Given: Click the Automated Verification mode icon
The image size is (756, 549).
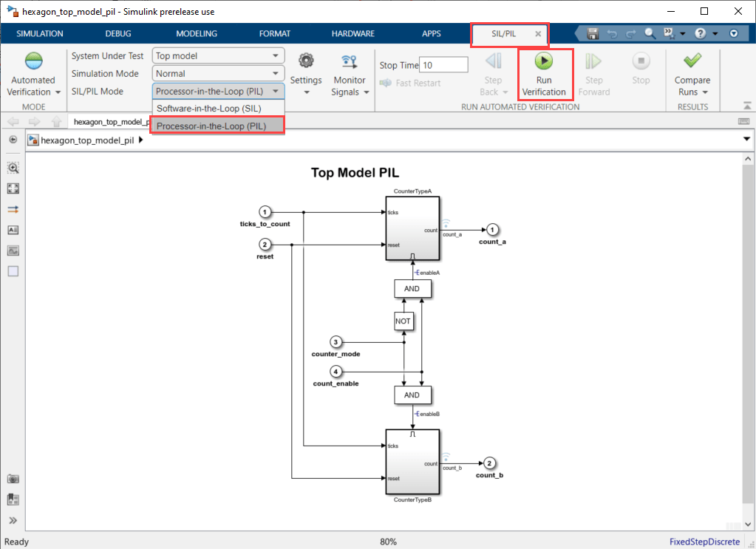Looking at the screenshot, I should click(x=33, y=62).
